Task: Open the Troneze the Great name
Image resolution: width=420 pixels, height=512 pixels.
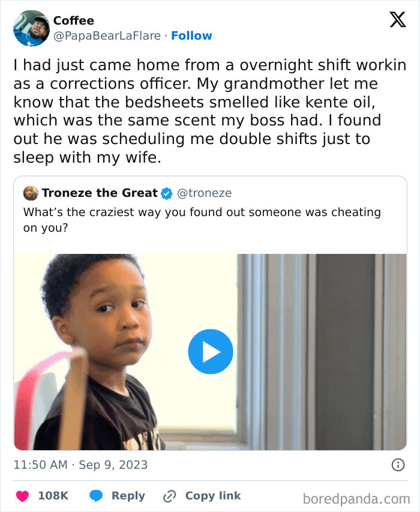Action: click(100, 193)
